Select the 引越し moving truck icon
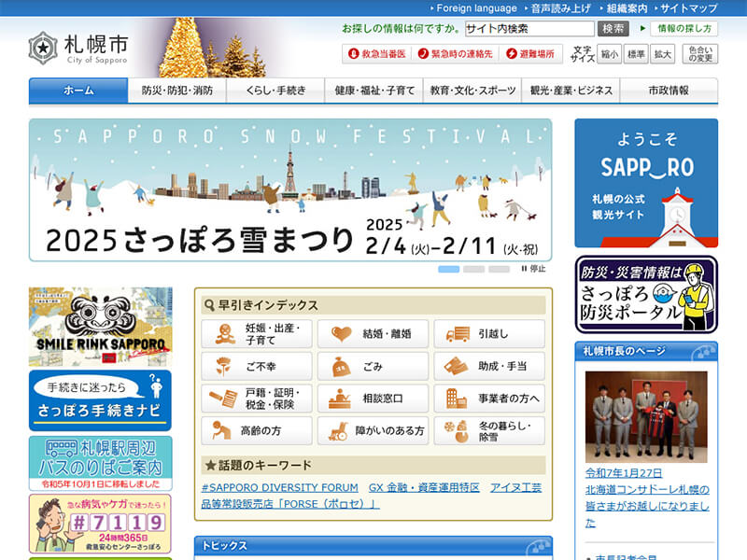747x560 pixels. click(458, 334)
